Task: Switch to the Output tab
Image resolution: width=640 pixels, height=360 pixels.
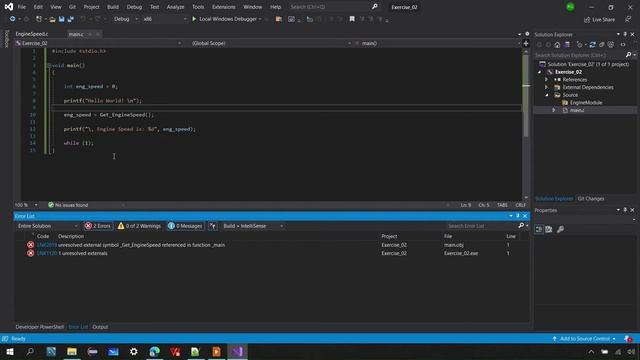Action: point(100,327)
